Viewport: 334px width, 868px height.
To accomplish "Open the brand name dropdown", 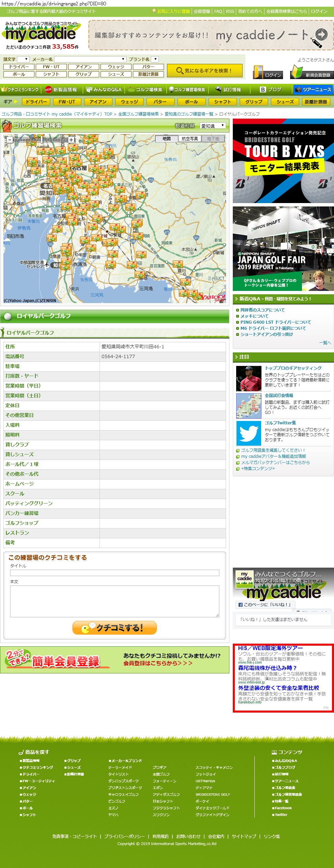I will [155, 59].
